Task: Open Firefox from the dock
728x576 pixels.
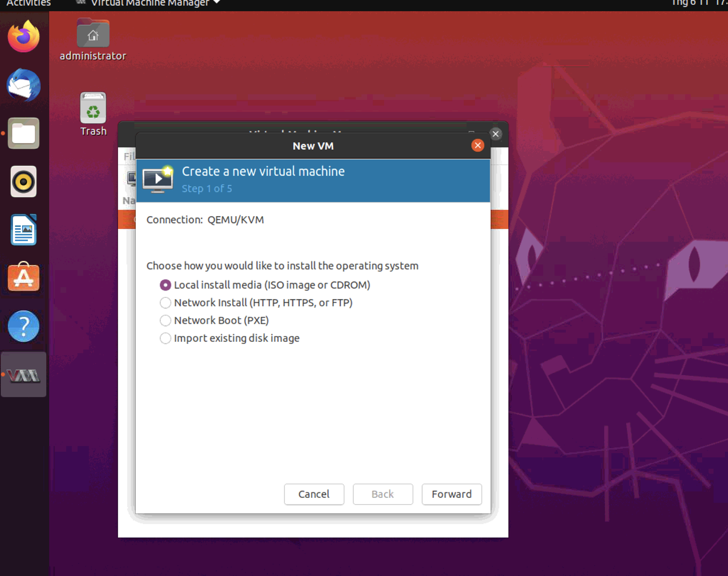Action: click(23, 36)
